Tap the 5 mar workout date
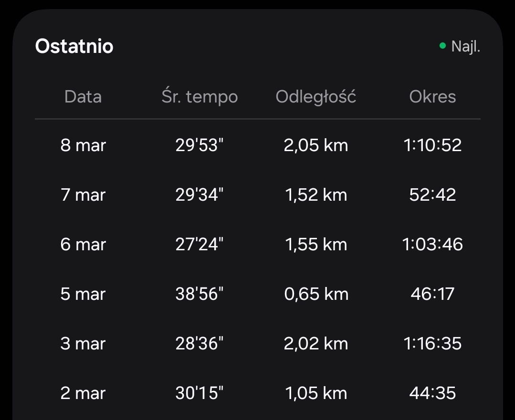This screenshot has width=515, height=420. 83,294
